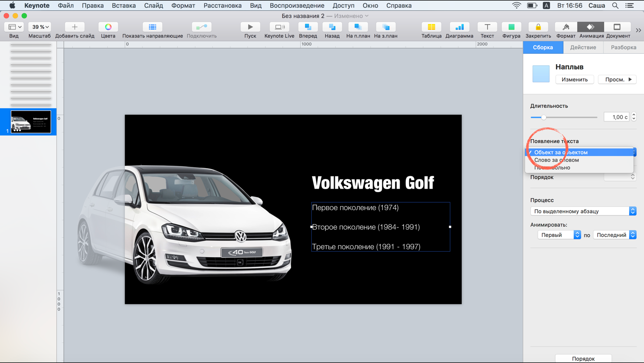Insert a Shape (Фигура) icon
The height and width of the screenshot is (363, 644).
pos(511,27)
